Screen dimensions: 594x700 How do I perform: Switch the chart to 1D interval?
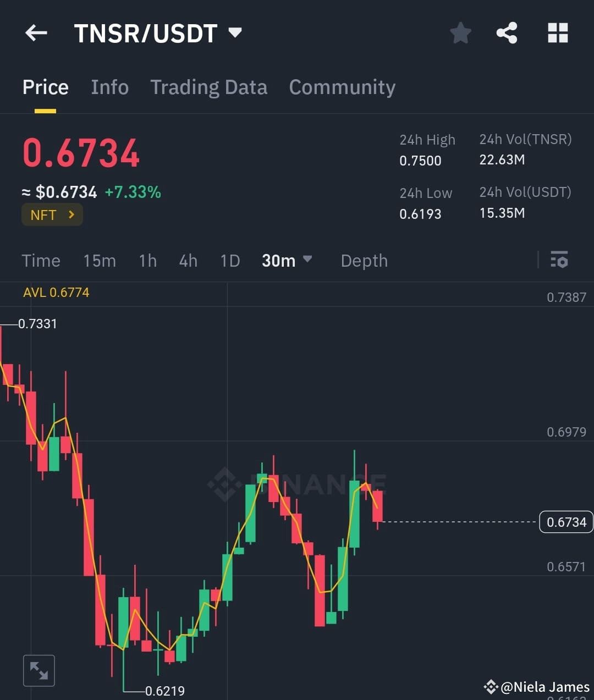tap(230, 261)
